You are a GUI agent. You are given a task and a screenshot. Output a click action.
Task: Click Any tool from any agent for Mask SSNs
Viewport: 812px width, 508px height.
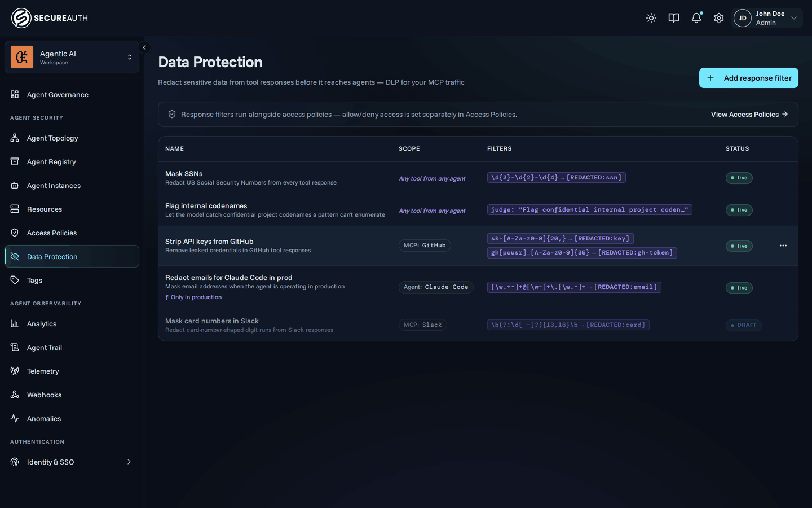(432, 178)
